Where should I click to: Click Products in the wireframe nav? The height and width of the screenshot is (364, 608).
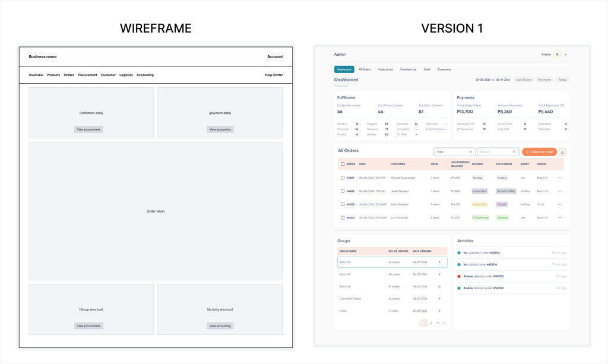click(x=53, y=75)
